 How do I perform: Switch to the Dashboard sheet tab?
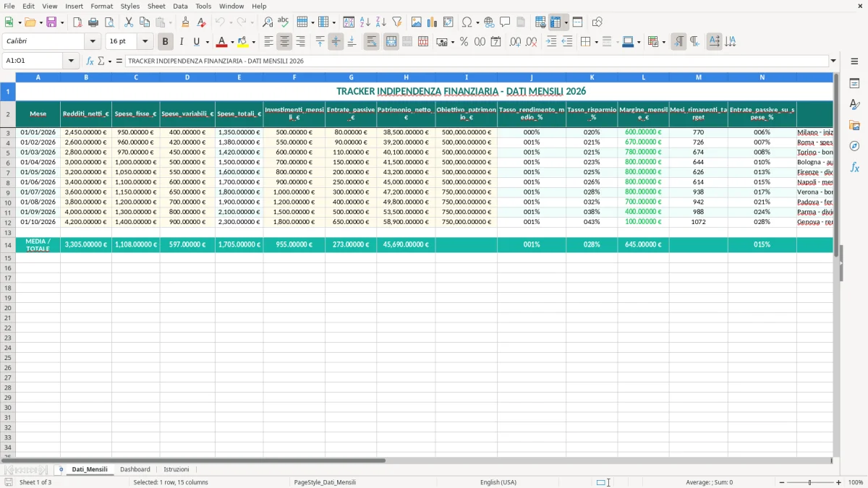[x=135, y=469]
